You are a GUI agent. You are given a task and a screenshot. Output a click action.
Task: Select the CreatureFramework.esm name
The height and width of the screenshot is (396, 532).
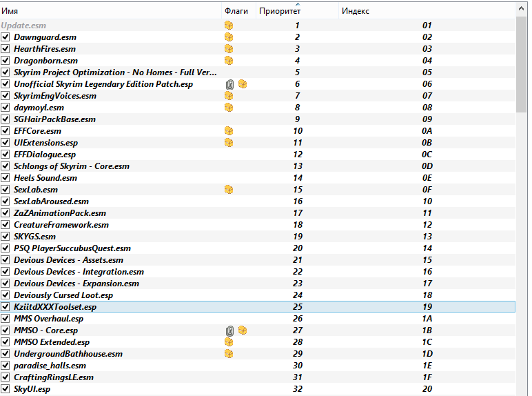pos(61,225)
